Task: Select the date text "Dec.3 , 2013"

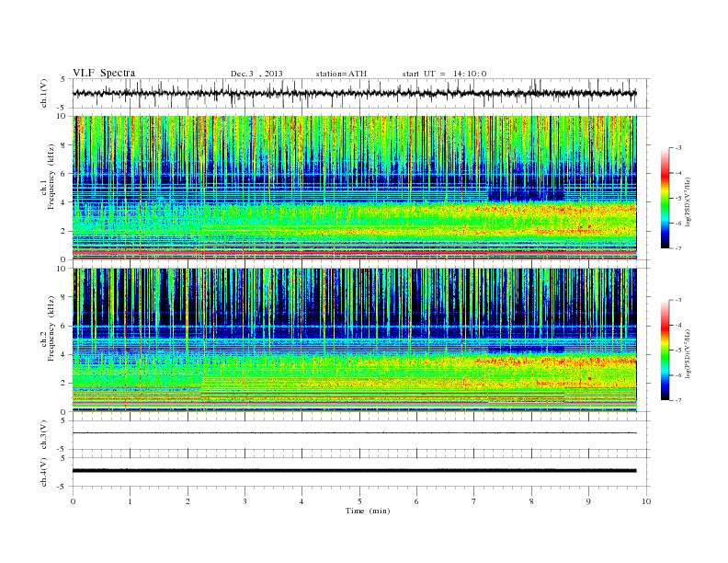Action: click(x=256, y=74)
